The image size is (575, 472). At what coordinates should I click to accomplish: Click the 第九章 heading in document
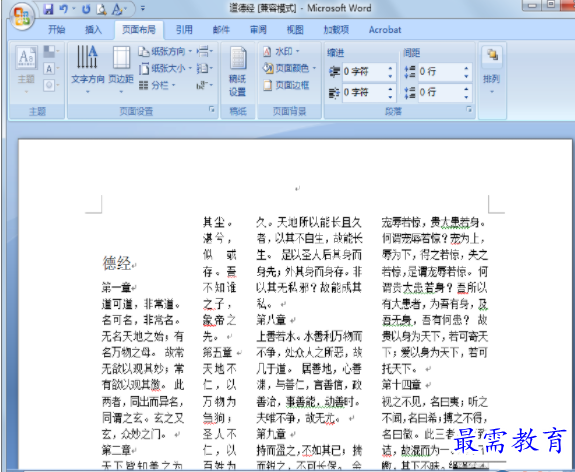[x=271, y=434]
